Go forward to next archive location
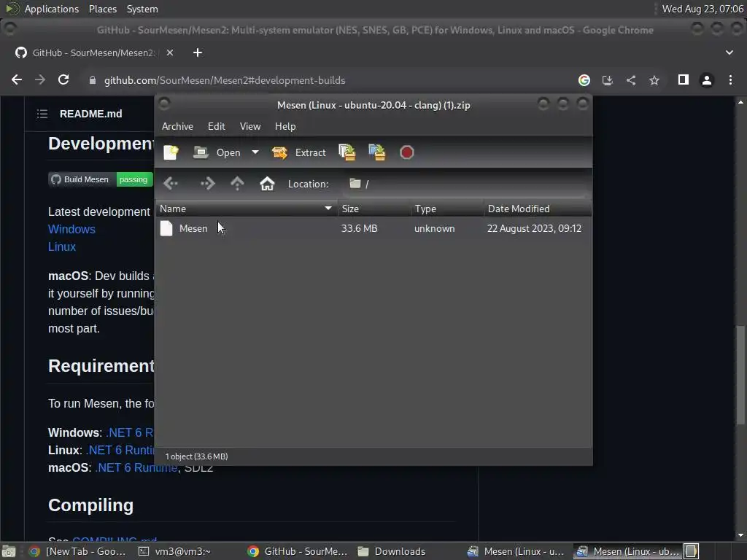This screenshot has width=747, height=560. [208, 183]
